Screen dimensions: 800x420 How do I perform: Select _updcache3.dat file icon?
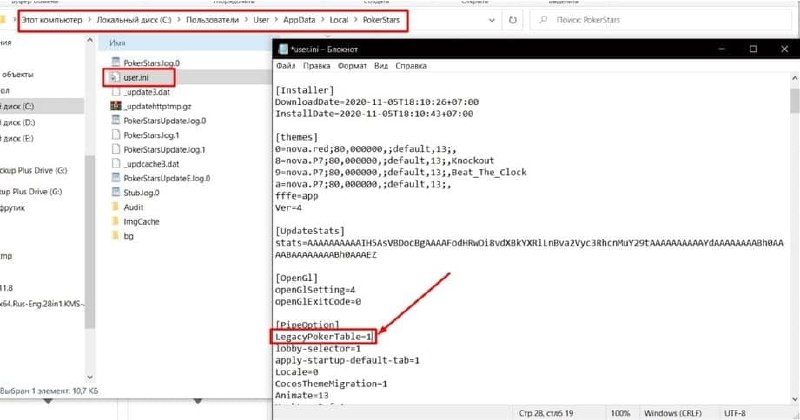[116, 164]
